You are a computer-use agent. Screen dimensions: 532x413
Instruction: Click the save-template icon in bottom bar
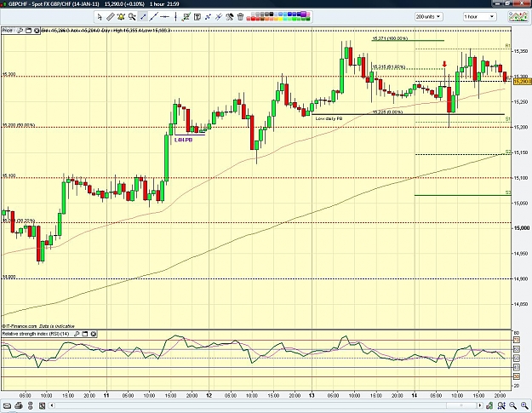click(42, 405)
